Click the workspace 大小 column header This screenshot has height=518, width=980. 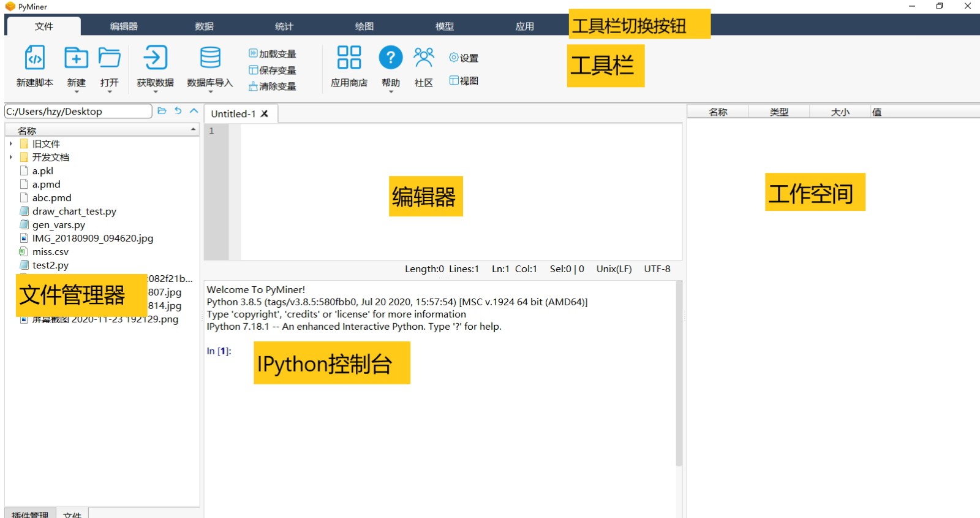[x=840, y=112]
